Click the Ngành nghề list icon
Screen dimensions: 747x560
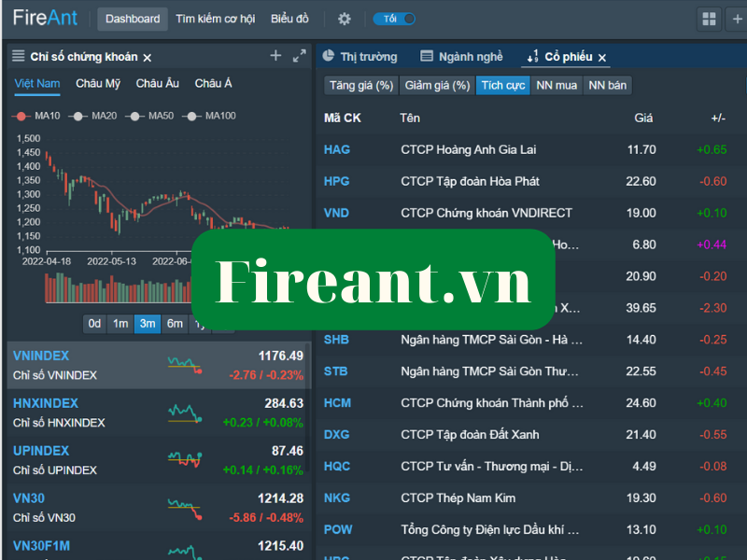point(427,56)
